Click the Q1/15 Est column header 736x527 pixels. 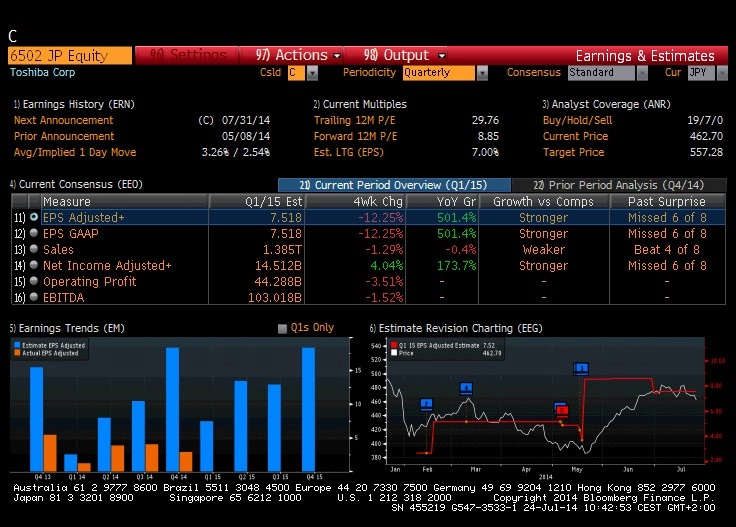[257, 201]
